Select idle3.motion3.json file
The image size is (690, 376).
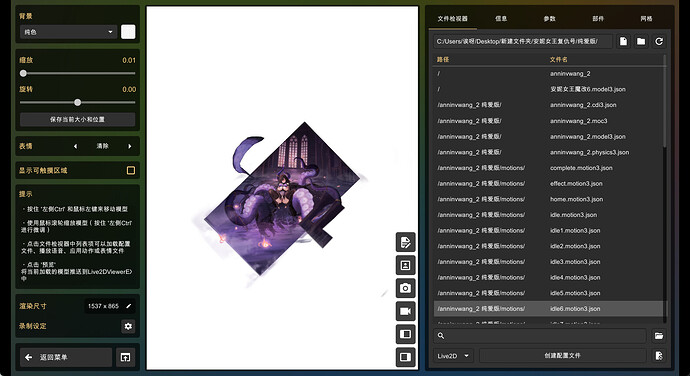click(548, 262)
